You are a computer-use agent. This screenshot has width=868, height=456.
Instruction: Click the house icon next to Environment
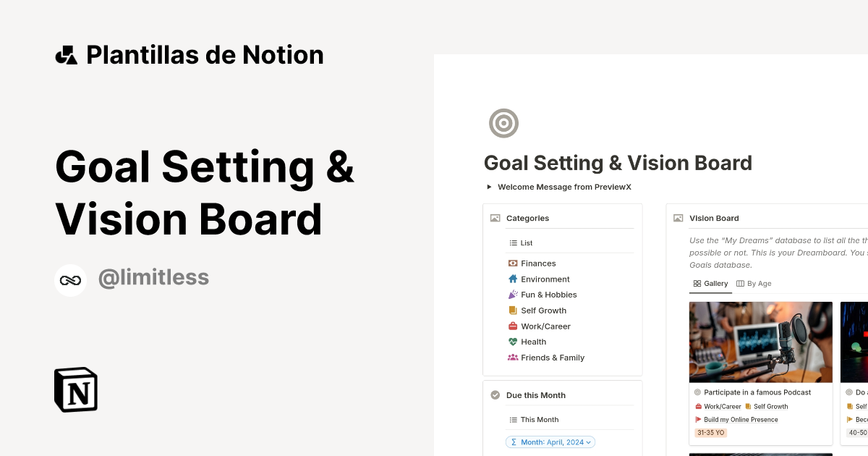(x=512, y=279)
